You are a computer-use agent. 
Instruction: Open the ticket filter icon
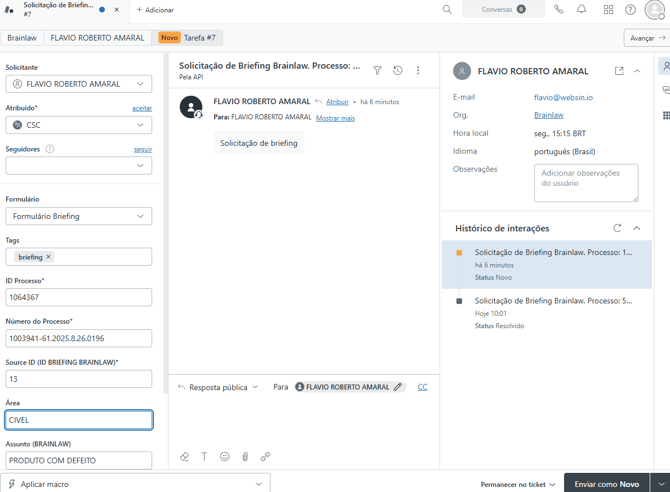pyautogui.click(x=377, y=71)
